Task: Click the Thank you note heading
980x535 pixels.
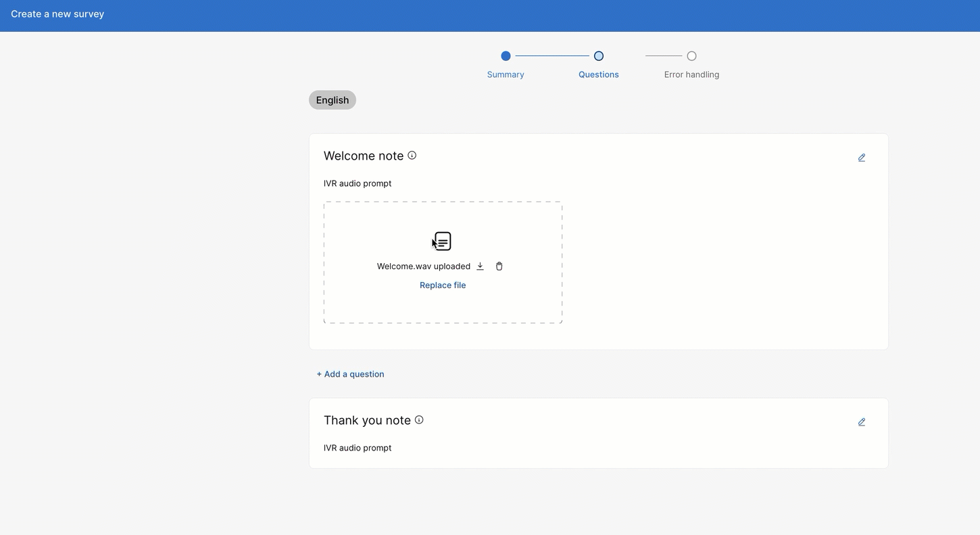Action: tap(367, 421)
